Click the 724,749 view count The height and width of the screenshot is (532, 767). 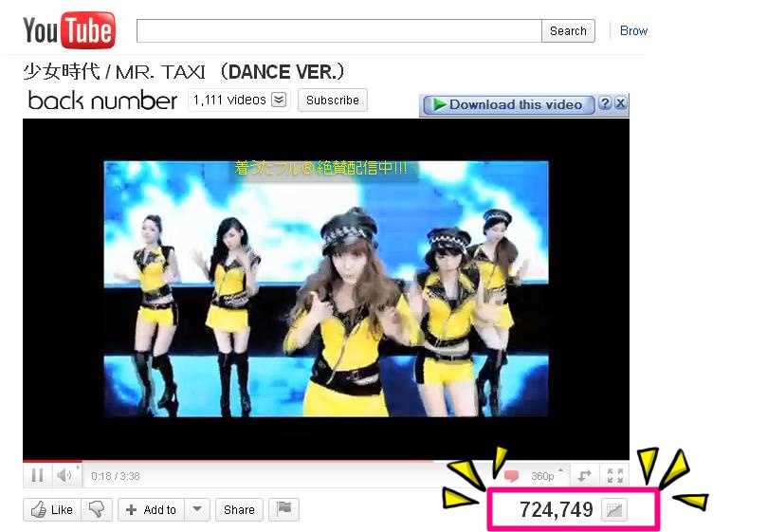[557, 510]
